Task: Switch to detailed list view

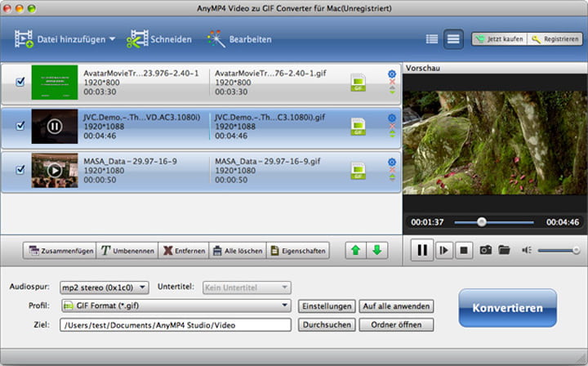Action: [453, 39]
